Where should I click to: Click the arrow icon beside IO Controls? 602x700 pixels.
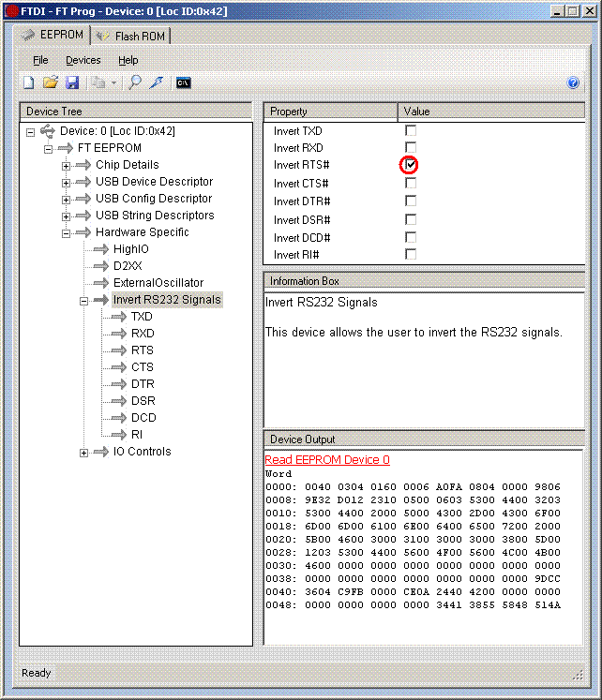[101, 452]
